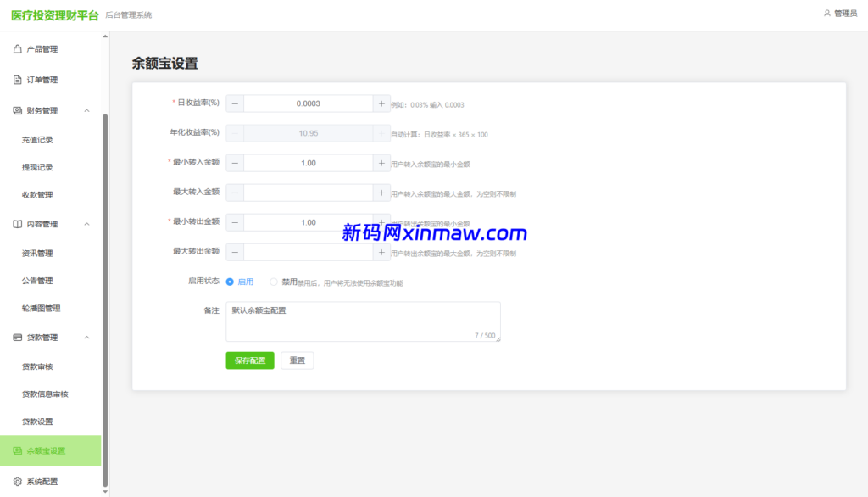Open 公告管理 submenu item
The image size is (868, 497).
(50, 281)
